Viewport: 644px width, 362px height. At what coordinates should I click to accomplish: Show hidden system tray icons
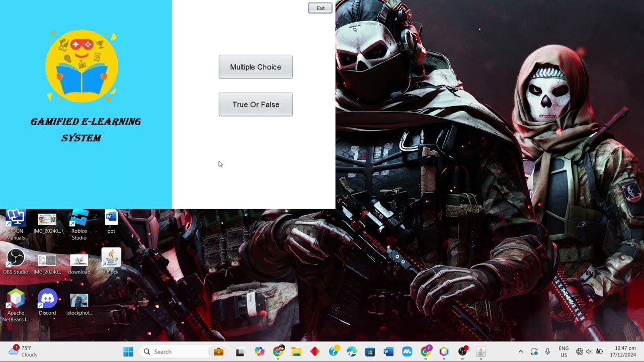[521, 352]
